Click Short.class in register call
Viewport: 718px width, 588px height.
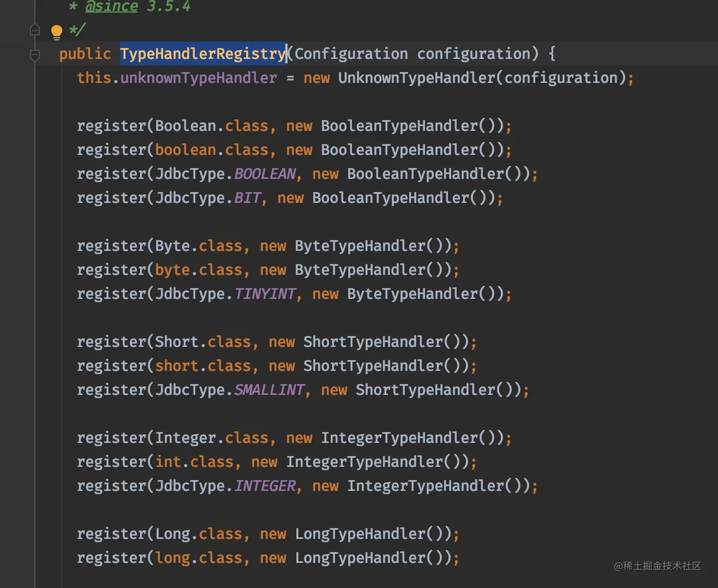coord(203,342)
